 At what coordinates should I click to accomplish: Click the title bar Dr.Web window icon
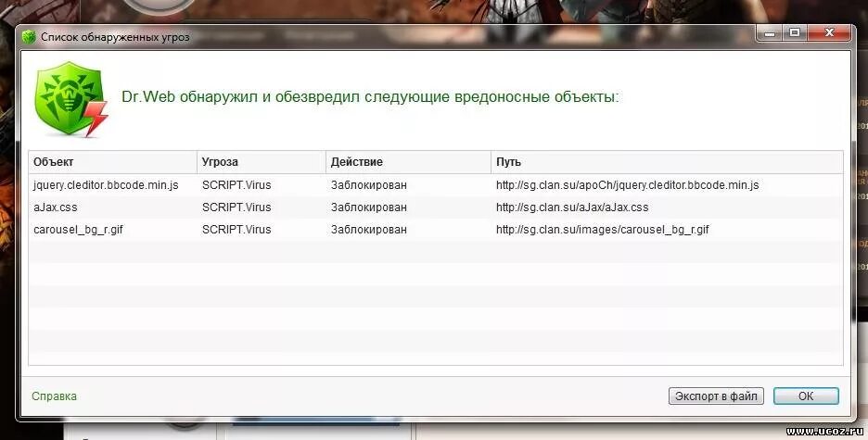pos(29,37)
